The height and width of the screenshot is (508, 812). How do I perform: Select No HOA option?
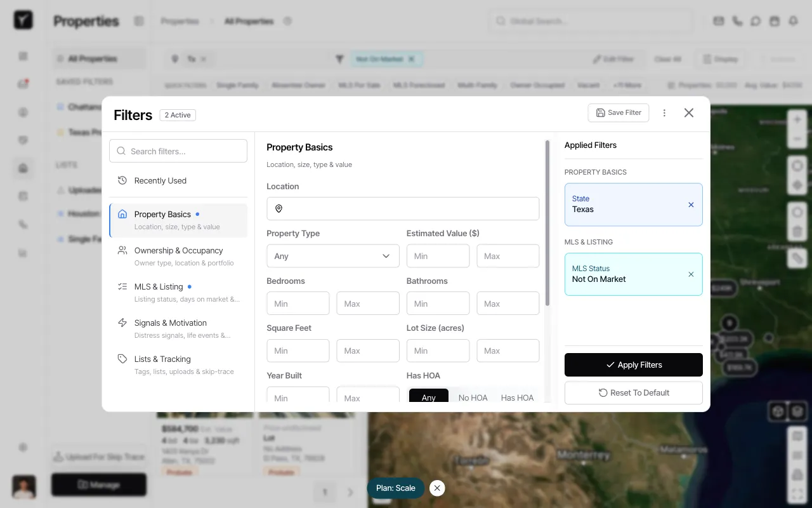(x=473, y=398)
